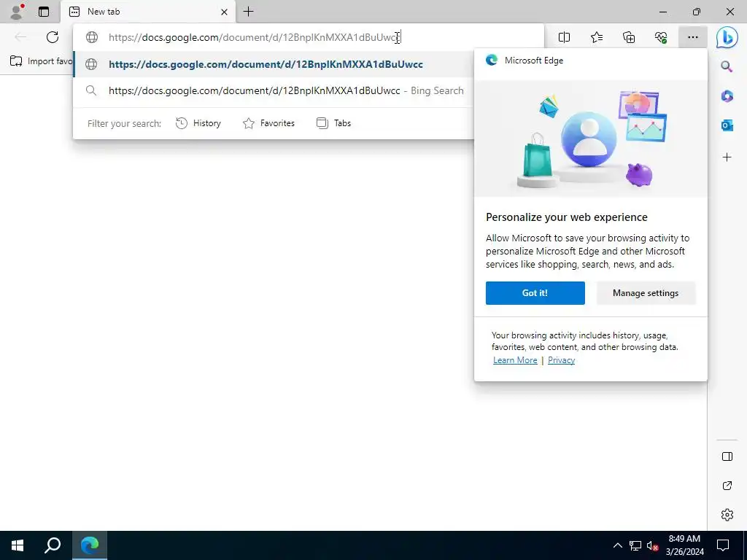Viewport: 747px width, 560px height.
Task: Click the Refresh page icon
Action: click(x=53, y=37)
